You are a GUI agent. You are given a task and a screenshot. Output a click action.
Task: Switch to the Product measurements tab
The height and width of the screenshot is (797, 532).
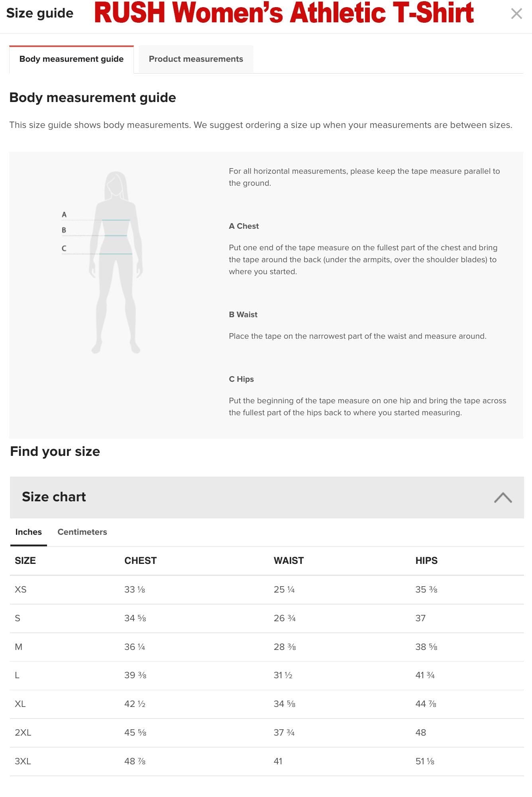click(196, 59)
